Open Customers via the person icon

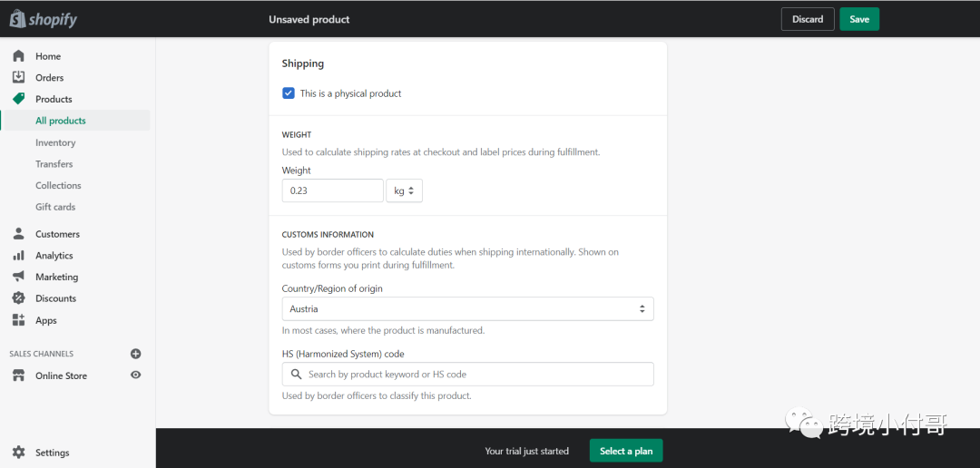[18, 234]
